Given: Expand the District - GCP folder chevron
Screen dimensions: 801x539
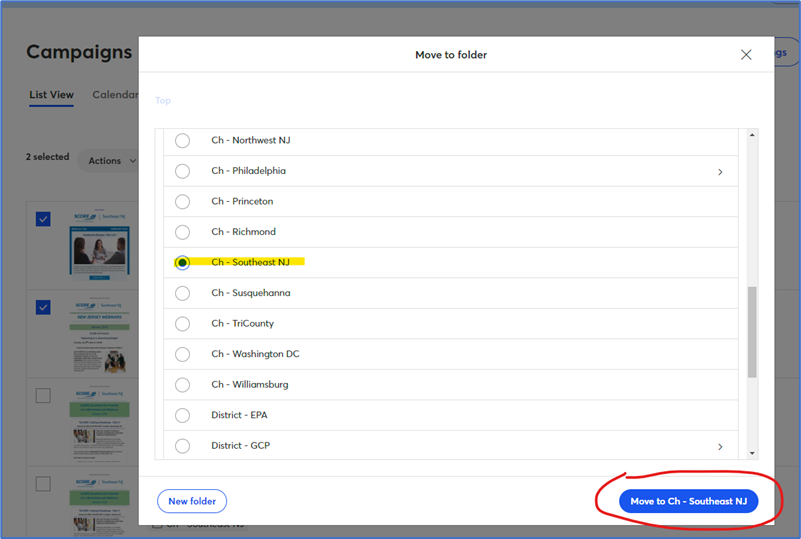Looking at the screenshot, I should [720, 447].
